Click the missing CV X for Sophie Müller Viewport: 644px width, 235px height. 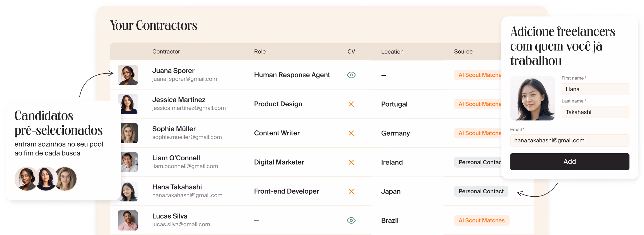[351, 133]
